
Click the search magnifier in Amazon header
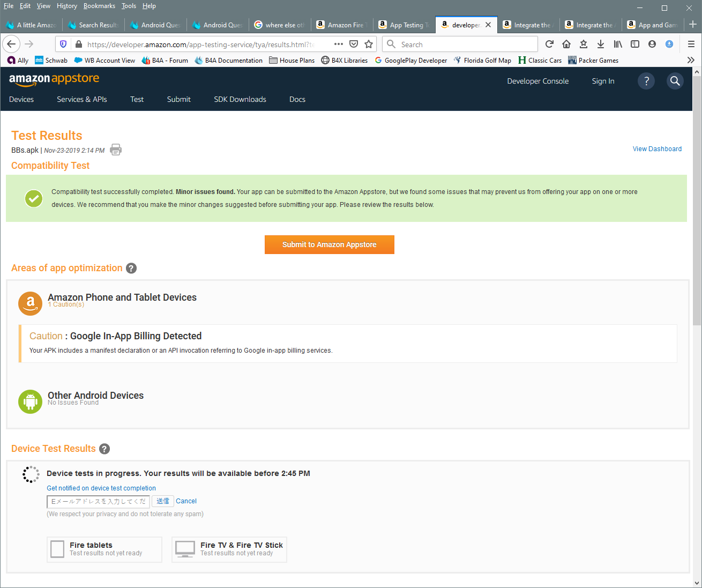pos(675,81)
